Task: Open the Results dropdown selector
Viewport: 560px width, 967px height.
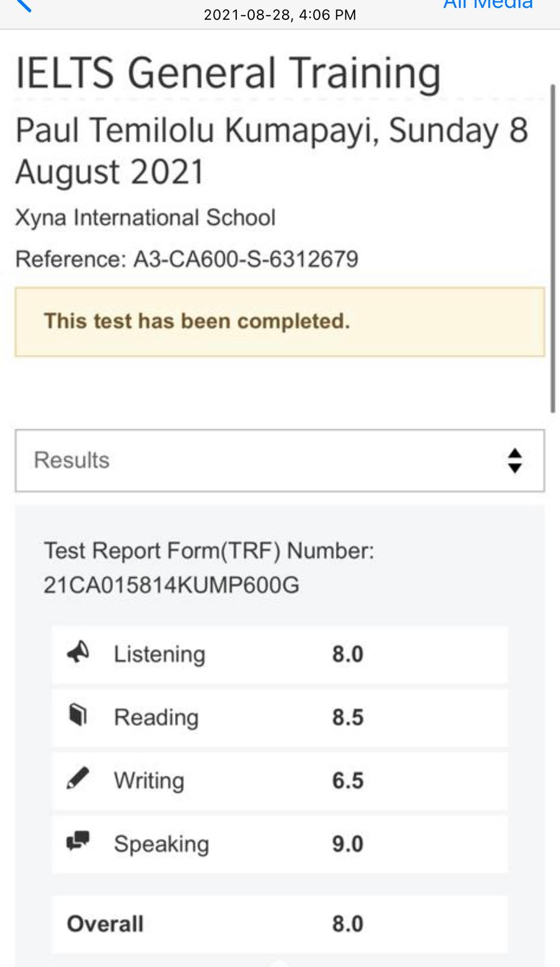Action: [x=280, y=461]
